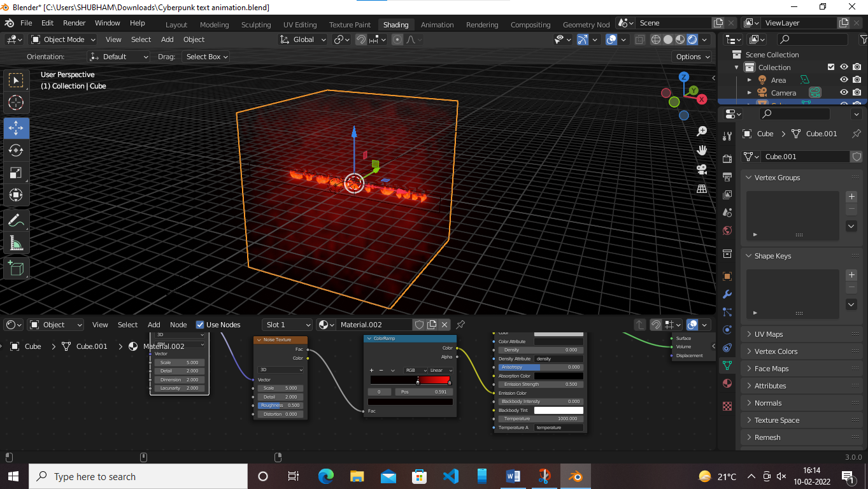Click the Options button in the header
The width and height of the screenshot is (868, 489).
point(692,57)
